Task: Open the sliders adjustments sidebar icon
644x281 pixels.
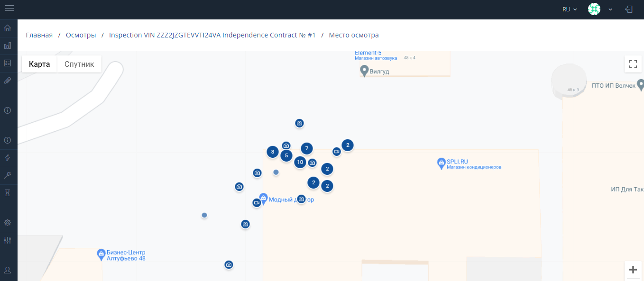Action: pyautogui.click(x=8, y=240)
